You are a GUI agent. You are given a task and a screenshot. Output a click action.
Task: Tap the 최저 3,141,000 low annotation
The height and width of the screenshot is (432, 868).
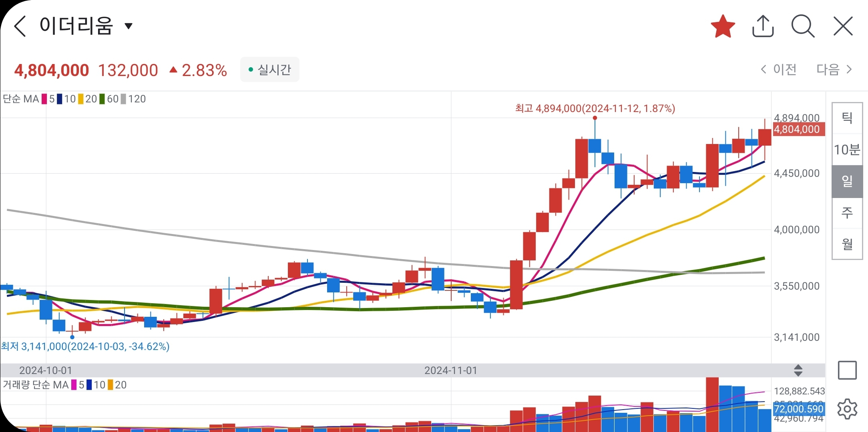[85, 346]
